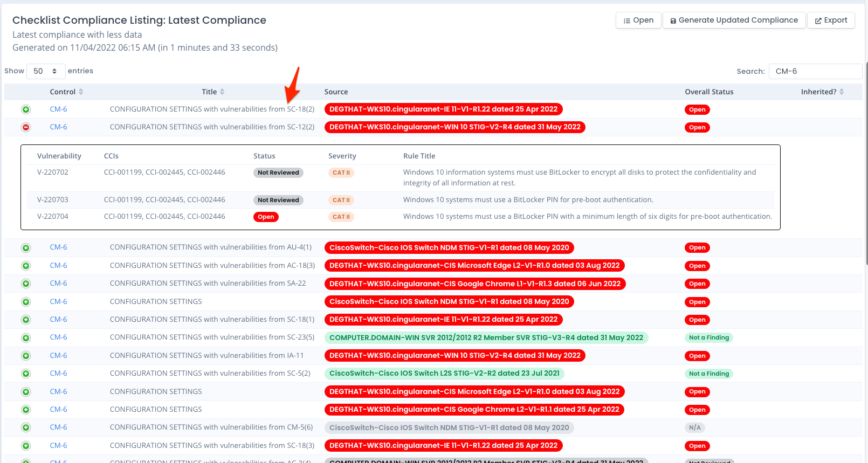868x463 pixels.
Task: Open CM-6 link in the SA-22 row
Action: [58, 283]
